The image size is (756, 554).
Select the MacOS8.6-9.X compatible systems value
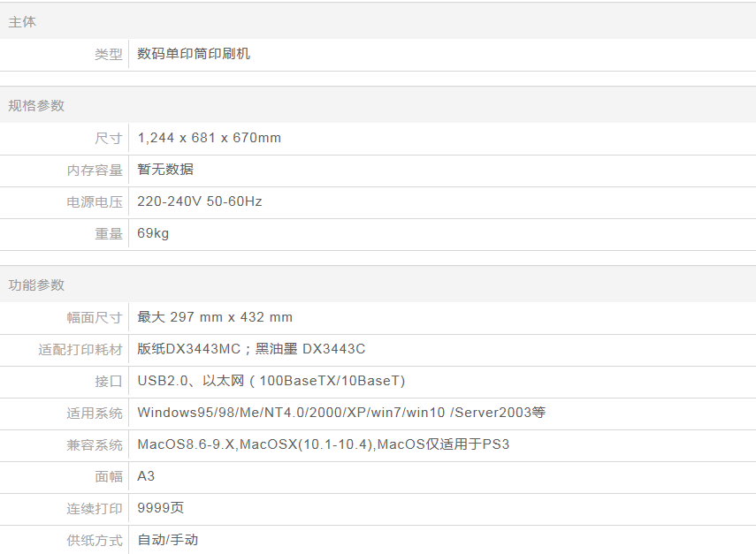323,444
